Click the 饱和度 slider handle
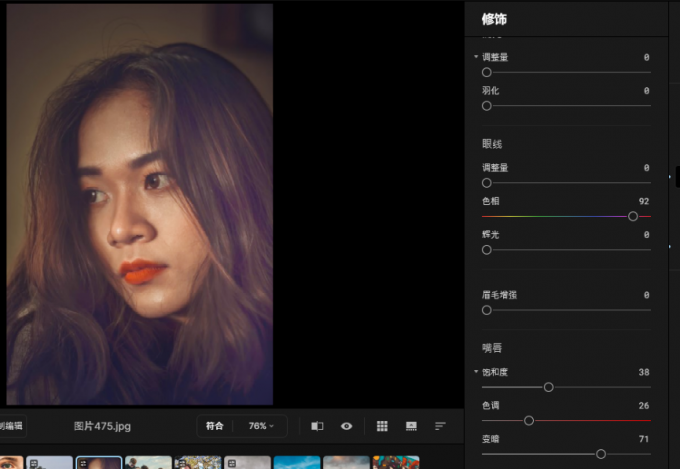 pyautogui.click(x=549, y=387)
